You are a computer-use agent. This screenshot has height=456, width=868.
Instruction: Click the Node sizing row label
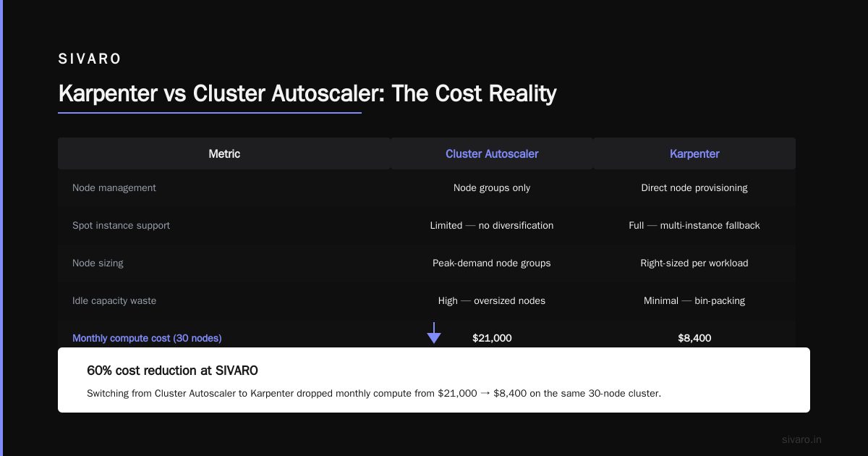pos(98,263)
